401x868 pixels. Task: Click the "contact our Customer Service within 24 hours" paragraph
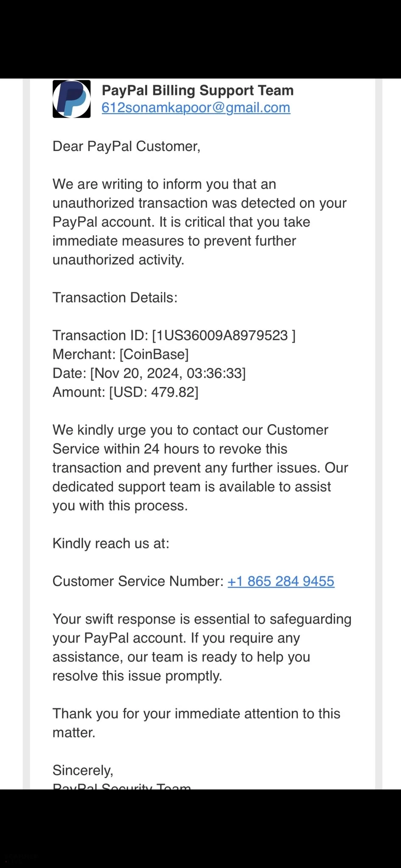coord(199,467)
